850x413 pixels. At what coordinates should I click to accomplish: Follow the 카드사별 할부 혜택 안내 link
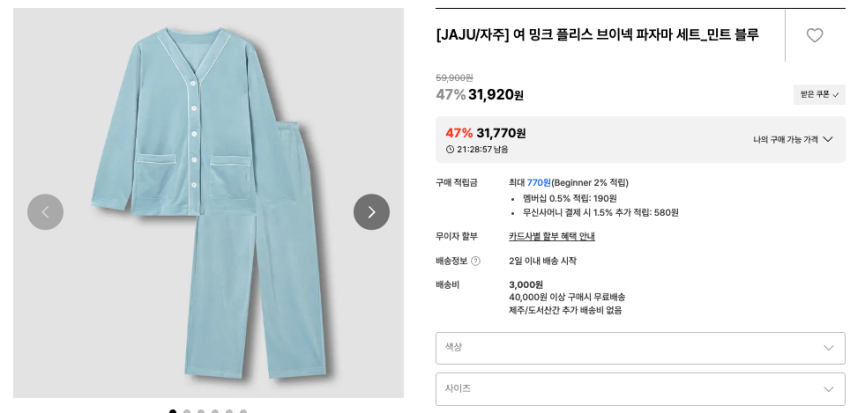[x=551, y=236]
